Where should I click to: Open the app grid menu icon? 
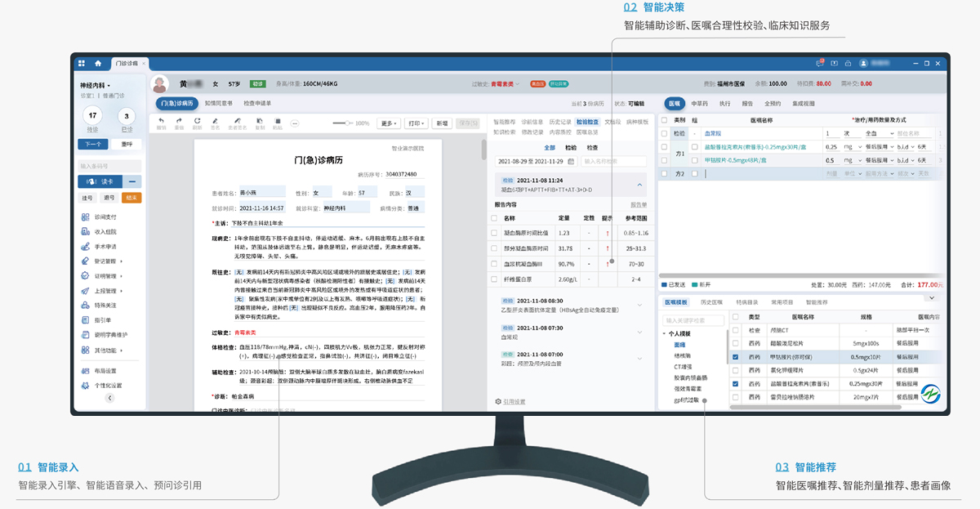(82, 63)
